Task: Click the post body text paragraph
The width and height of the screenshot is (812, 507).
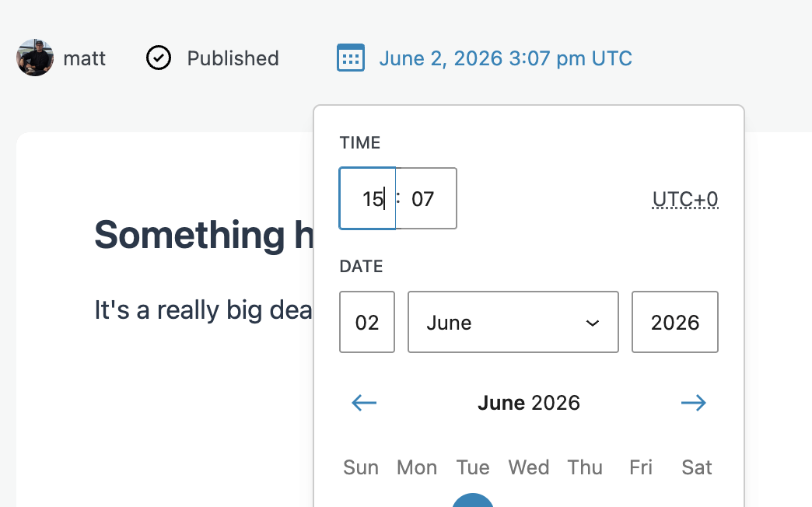Action: [204, 311]
